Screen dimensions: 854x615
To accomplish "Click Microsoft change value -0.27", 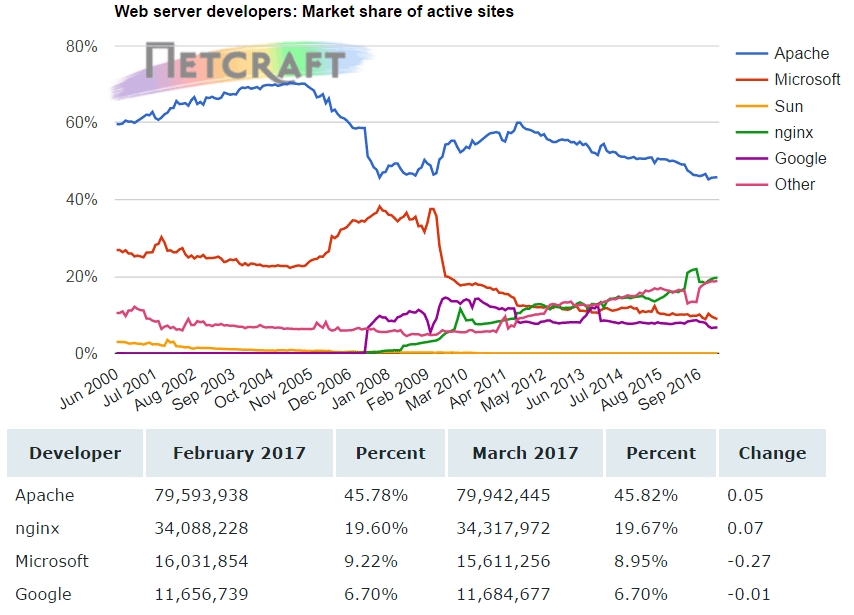I will (745, 561).
